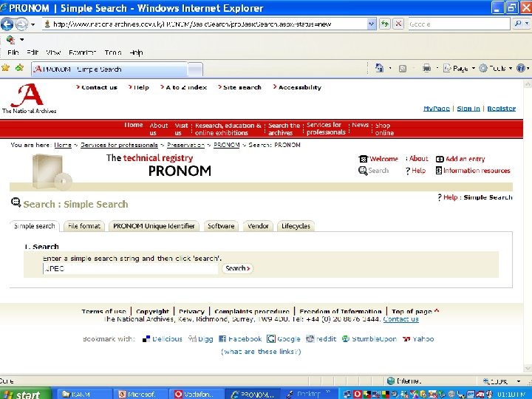Switch to the Vendor tab

258,226
